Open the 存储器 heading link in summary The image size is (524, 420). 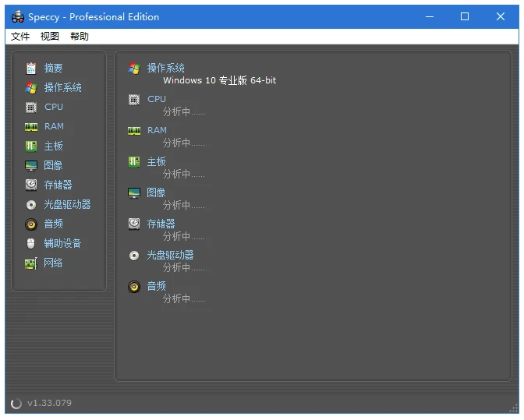(x=161, y=224)
